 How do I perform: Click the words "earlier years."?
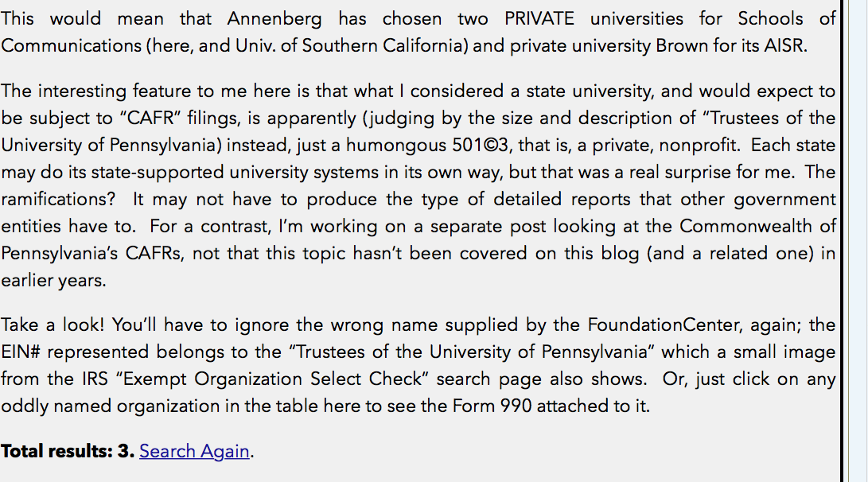(54, 280)
